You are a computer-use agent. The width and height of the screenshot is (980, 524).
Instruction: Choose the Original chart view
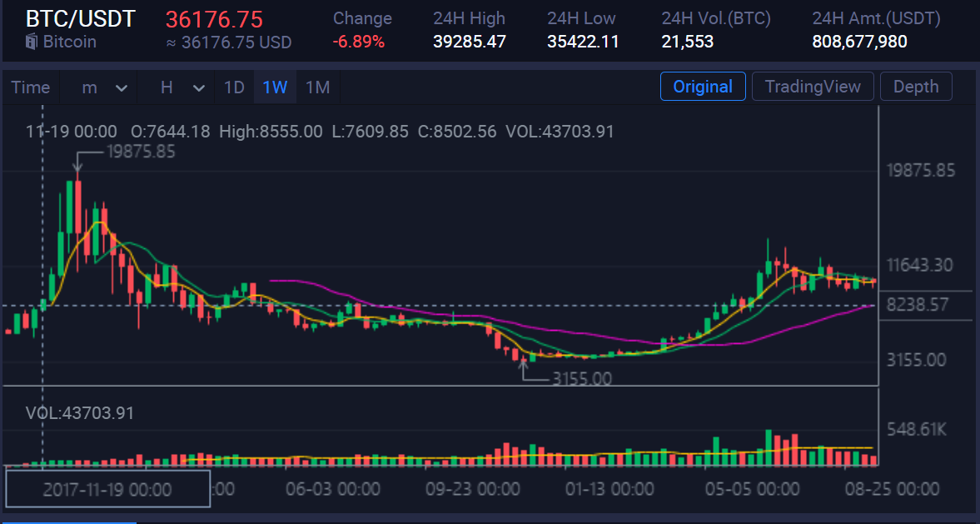(702, 87)
